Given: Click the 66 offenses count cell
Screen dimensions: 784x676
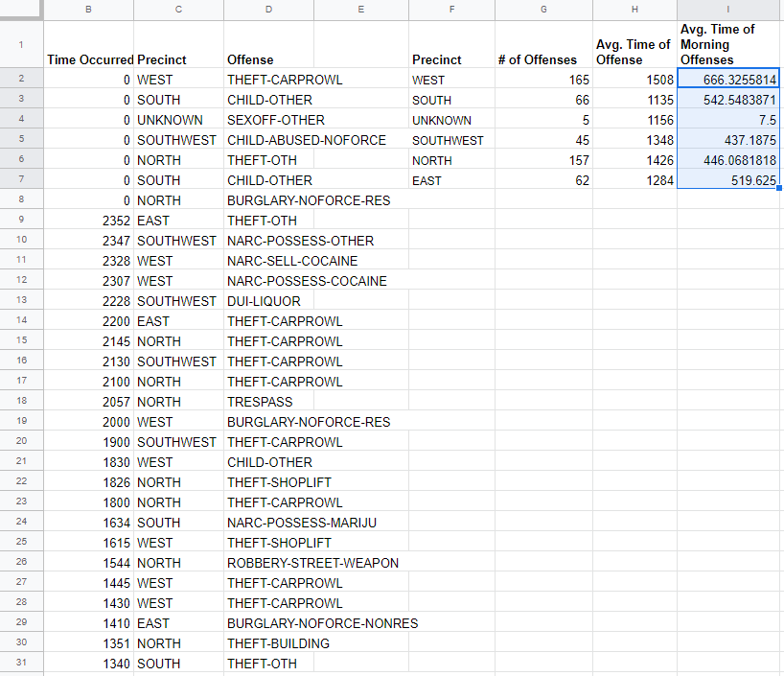Looking at the screenshot, I should [543, 99].
